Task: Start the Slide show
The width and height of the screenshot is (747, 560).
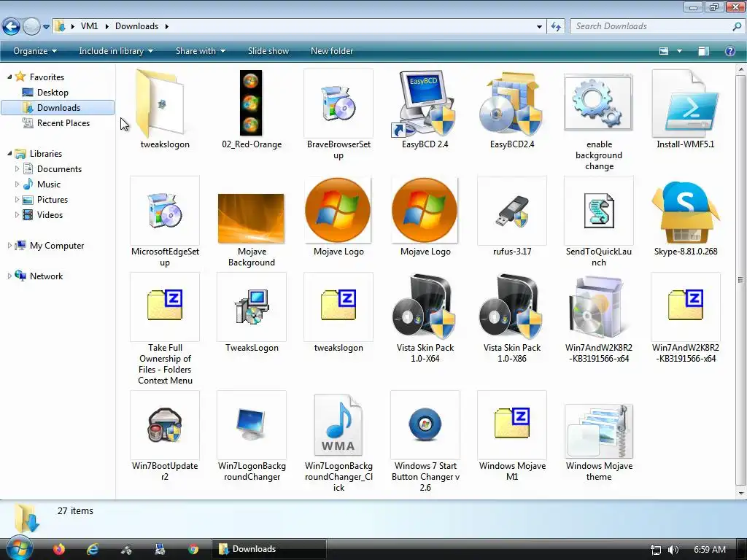Action: click(x=268, y=51)
